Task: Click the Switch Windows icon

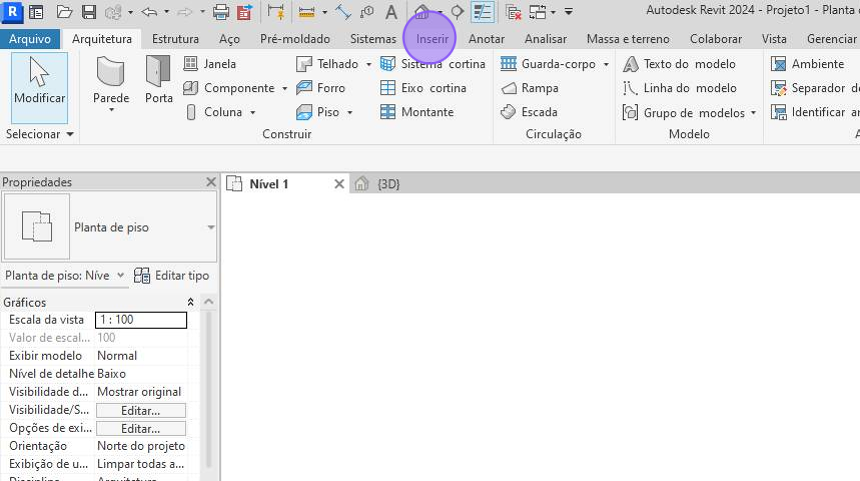Action: 538,12
